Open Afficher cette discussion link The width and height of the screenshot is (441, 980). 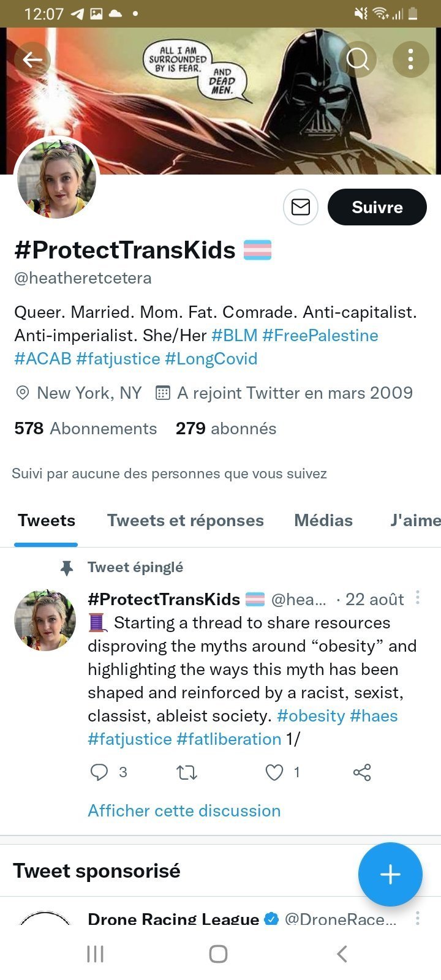(184, 810)
